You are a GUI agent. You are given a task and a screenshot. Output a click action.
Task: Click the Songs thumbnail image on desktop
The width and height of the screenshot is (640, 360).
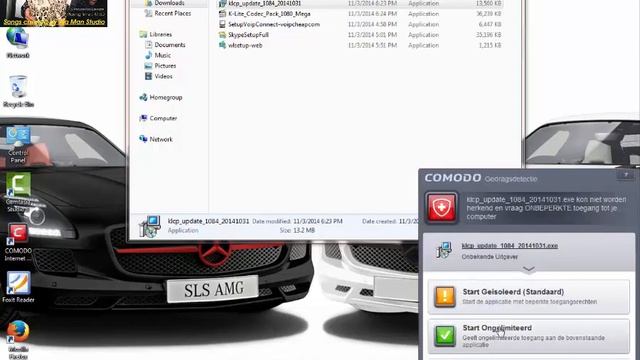(53, 13)
